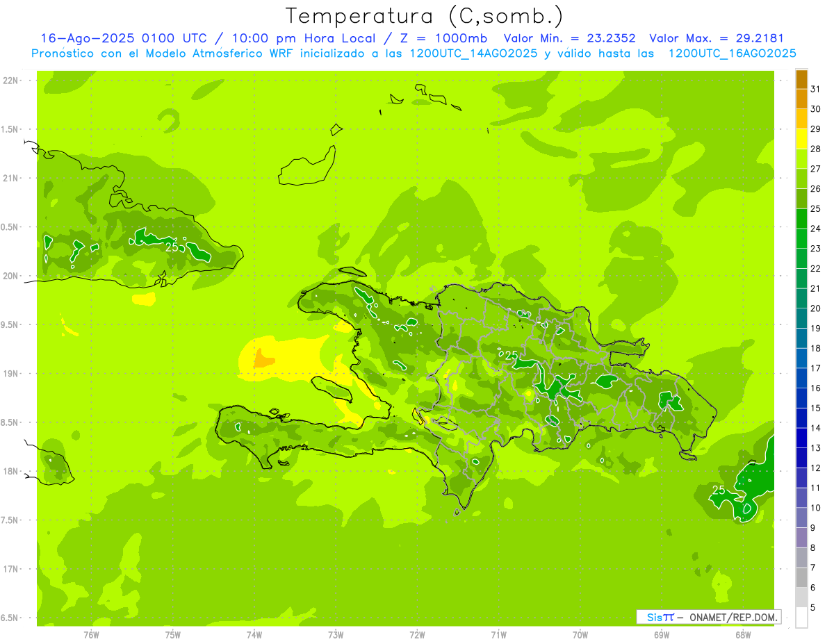Click the lime legend swatch between 27 and 28
This screenshot has width=834, height=644.
[801, 159]
